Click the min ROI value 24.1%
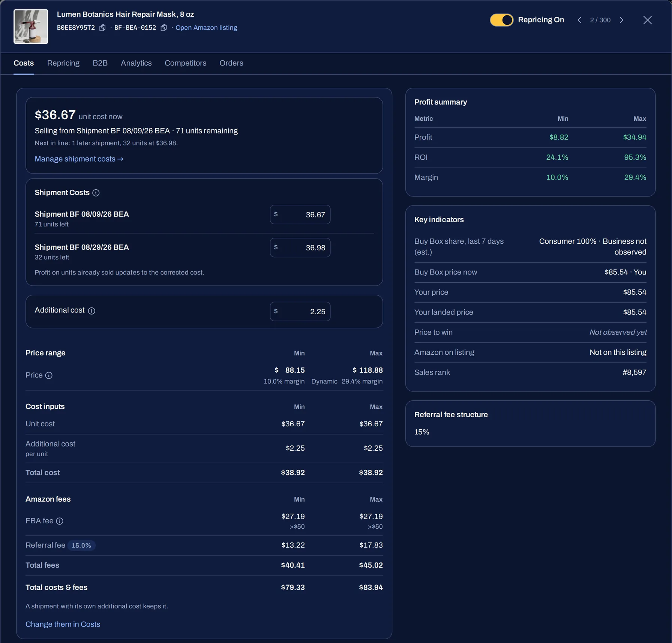 [x=557, y=157]
